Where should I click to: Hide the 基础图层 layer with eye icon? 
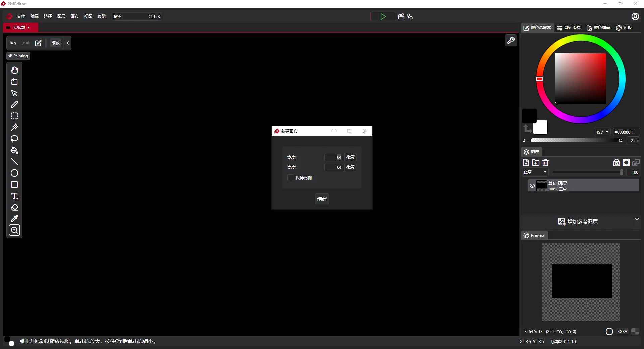[x=532, y=186]
